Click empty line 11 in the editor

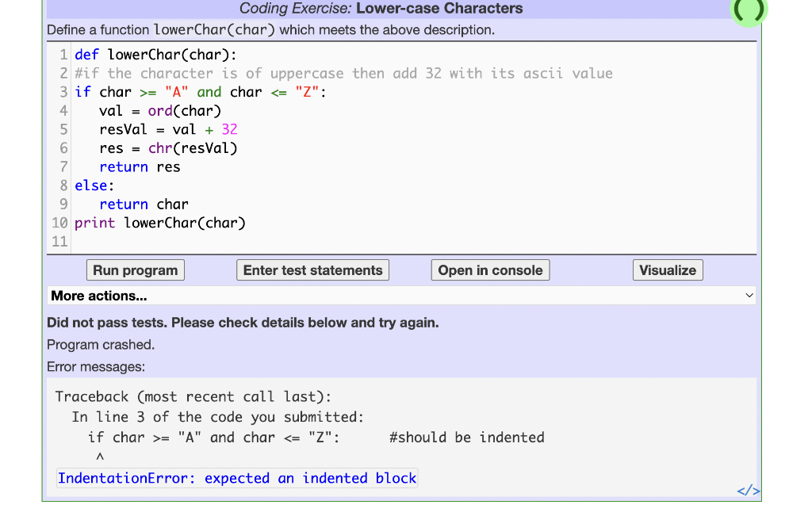pyautogui.click(x=159, y=241)
